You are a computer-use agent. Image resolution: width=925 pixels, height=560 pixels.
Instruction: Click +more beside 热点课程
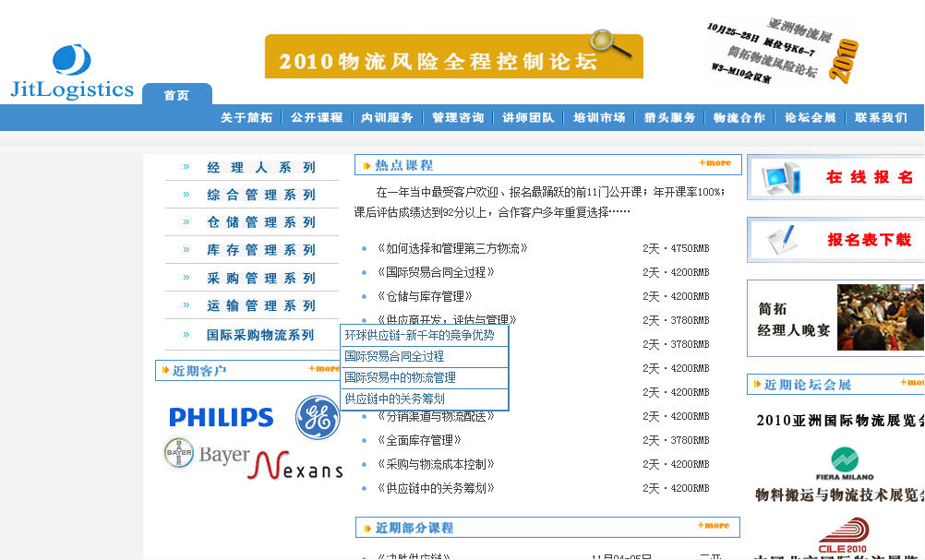pos(715,163)
